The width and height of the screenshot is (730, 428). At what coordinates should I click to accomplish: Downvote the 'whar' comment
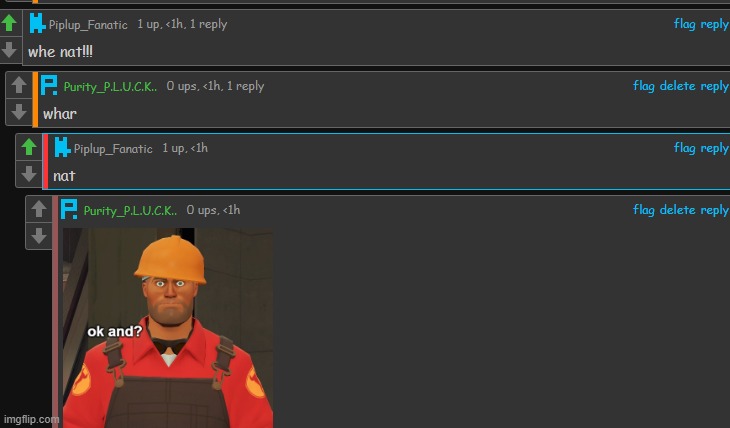click(19, 112)
